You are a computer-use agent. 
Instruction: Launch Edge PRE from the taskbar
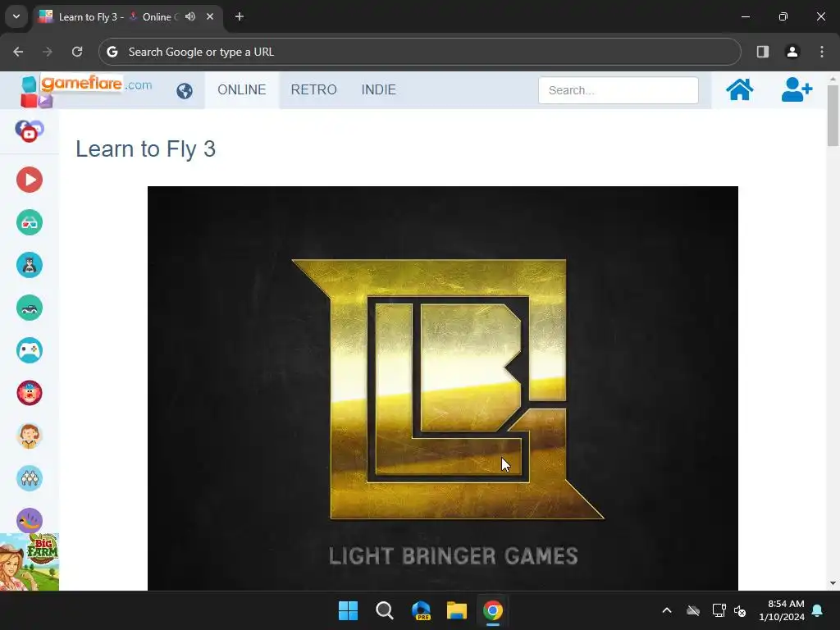point(421,610)
